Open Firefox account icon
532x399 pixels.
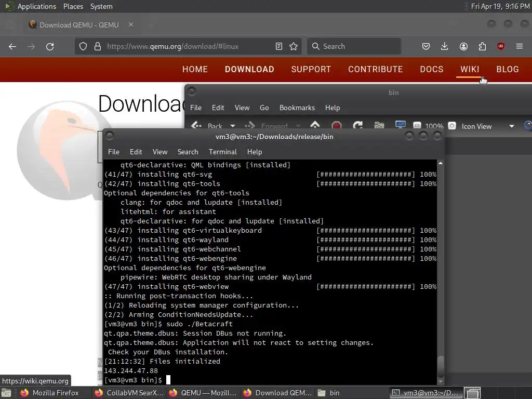point(463,46)
